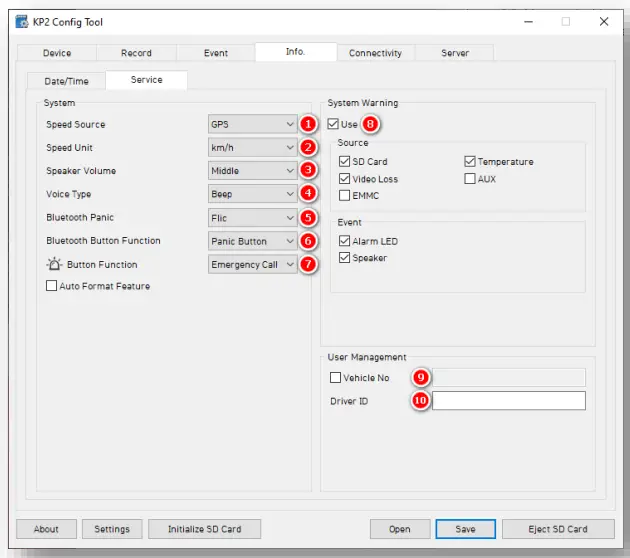The image size is (630, 558).
Task: Minimize the KP2 Config Tool window
Action: (528, 22)
